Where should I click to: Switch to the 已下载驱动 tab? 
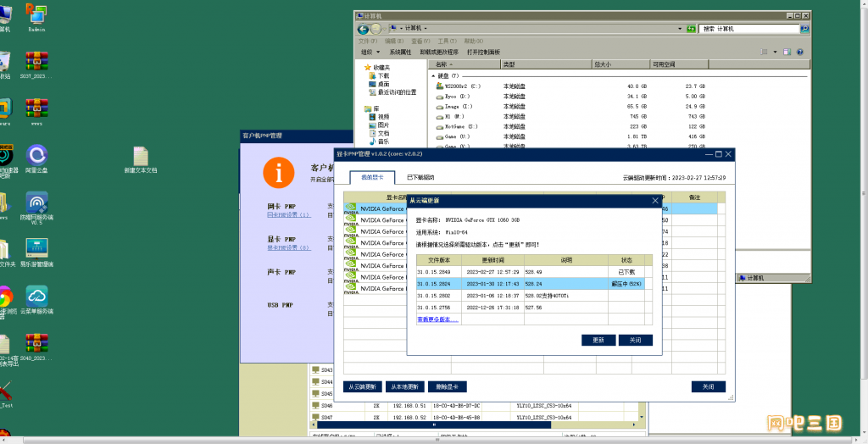420,178
